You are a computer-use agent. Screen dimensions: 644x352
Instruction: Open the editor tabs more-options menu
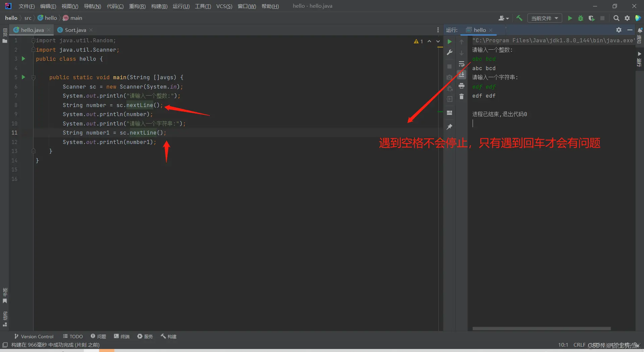[438, 30]
